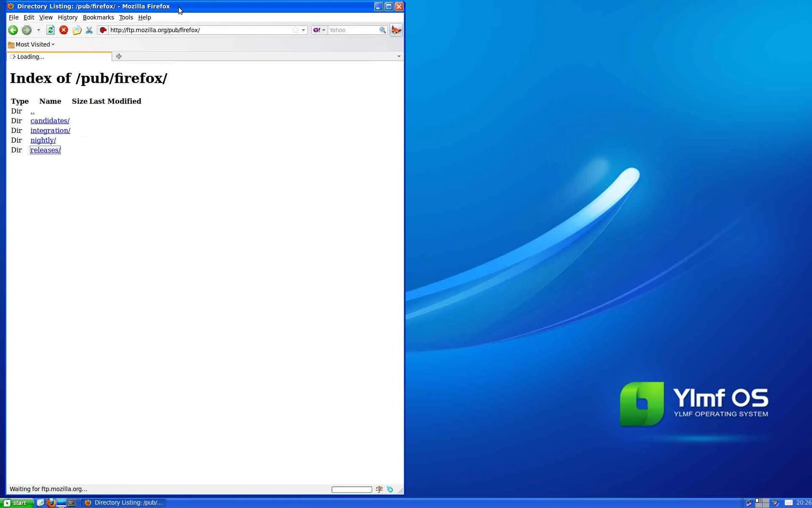Click the fox icon beside search box
This screenshot has height=508, width=812.
click(x=396, y=30)
